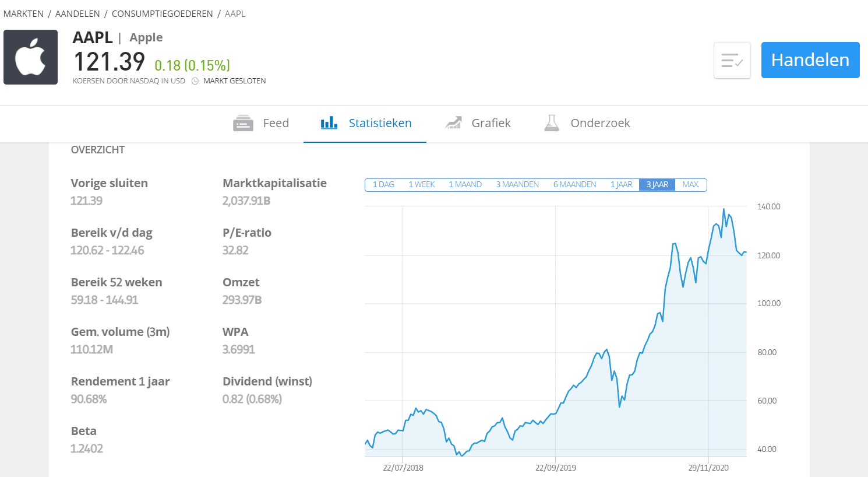Screen dimensions: 868x477
Task: Click the 52-week range 59.18 - 144.91
Action: click(104, 300)
